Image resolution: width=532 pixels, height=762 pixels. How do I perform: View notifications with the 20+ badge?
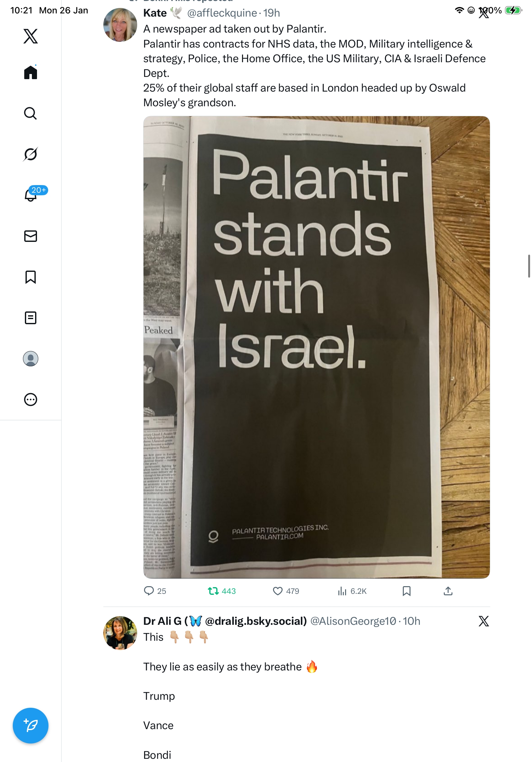[31, 195]
